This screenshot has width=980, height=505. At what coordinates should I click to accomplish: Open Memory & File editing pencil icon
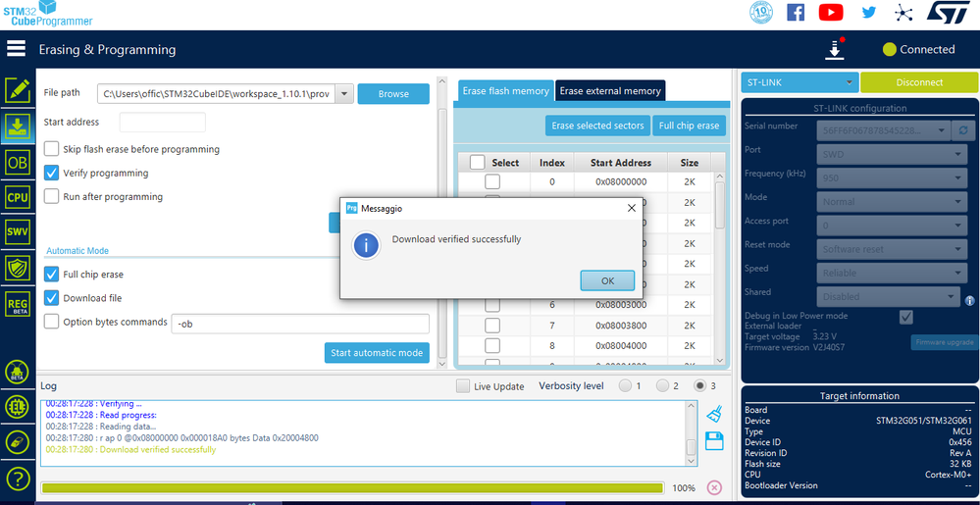pyautogui.click(x=18, y=90)
